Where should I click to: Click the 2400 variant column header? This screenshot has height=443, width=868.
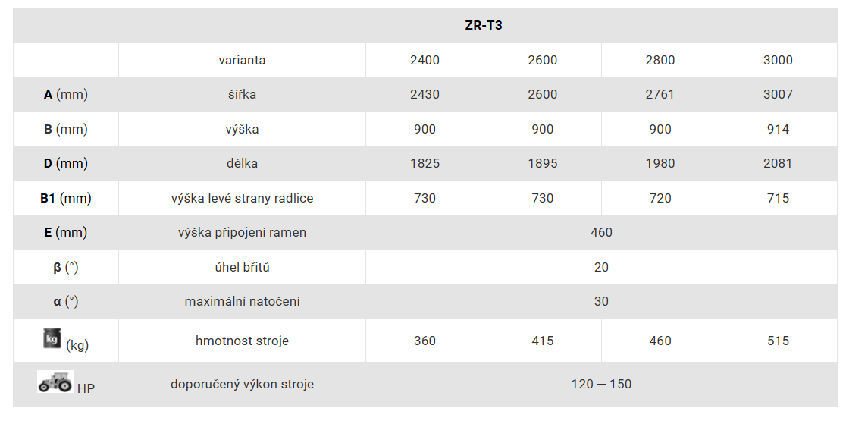coord(425,60)
